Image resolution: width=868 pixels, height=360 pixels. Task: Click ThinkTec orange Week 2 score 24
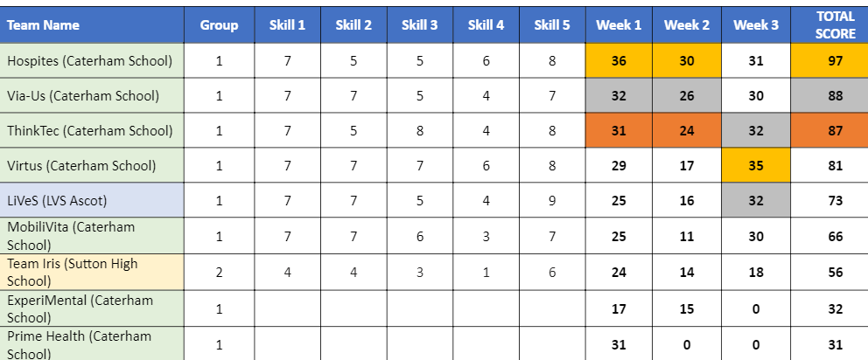pos(686,130)
